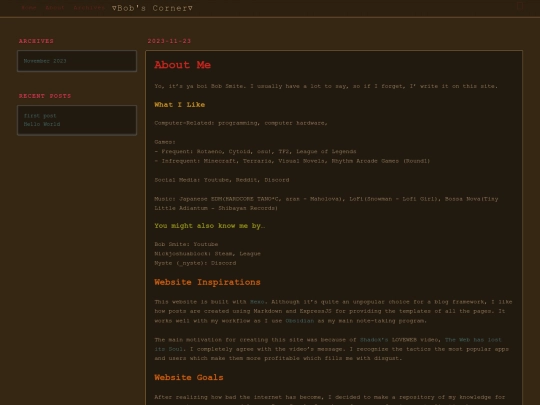Click the icon at top-right of header
The image size is (540, 405).
[x=520, y=6]
